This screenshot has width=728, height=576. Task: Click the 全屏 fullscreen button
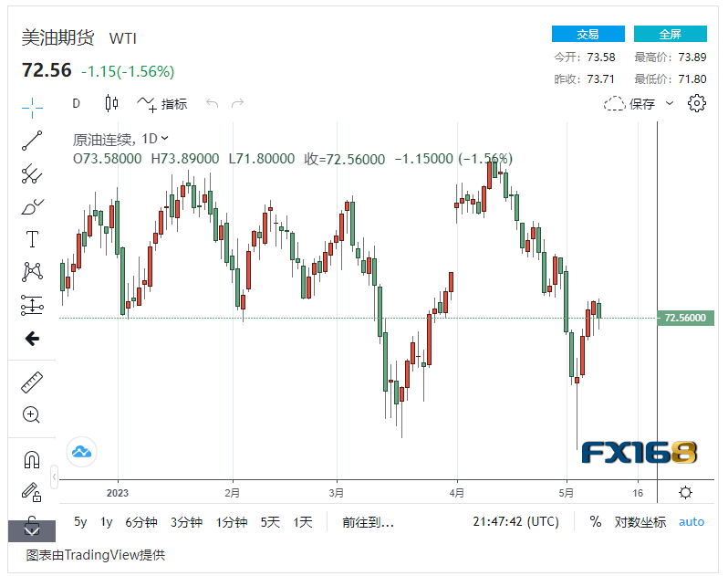click(x=671, y=34)
